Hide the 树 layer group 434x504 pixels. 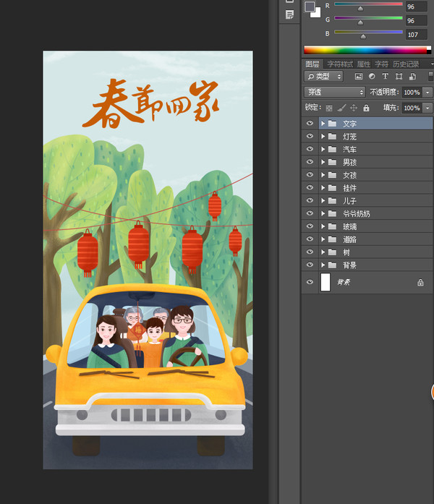pos(310,252)
